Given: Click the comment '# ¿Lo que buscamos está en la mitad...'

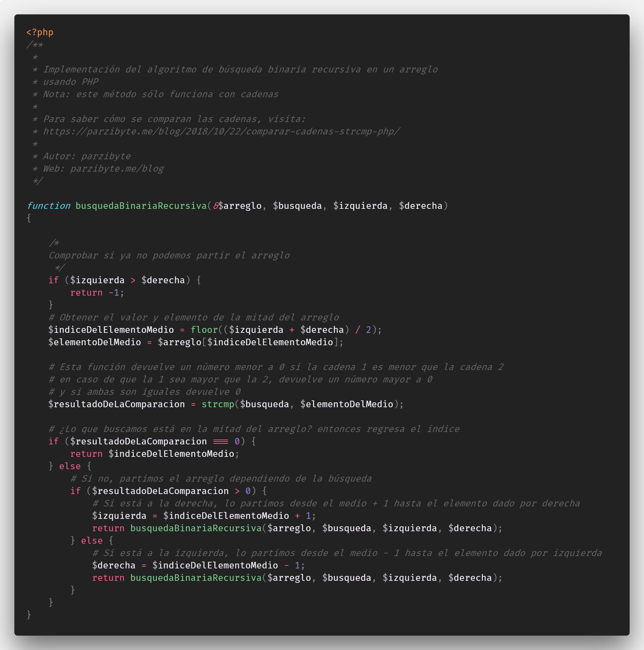Looking at the screenshot, I should (x=254, y=429).
